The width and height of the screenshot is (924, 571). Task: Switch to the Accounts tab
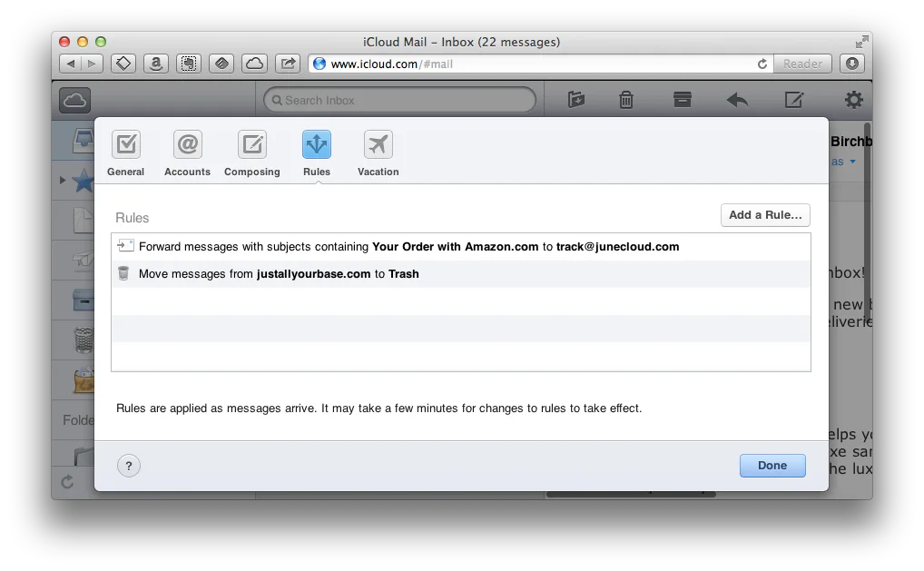pos(187,153)
